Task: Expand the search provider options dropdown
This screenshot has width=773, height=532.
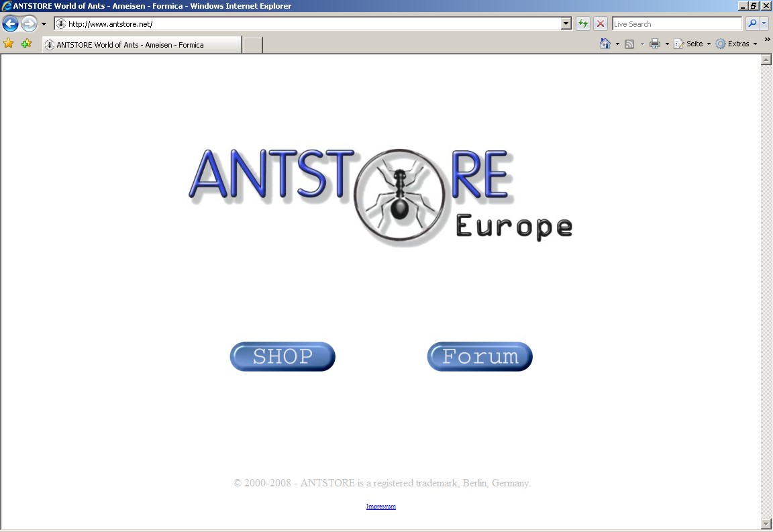Action: click(x=764, y=24)
